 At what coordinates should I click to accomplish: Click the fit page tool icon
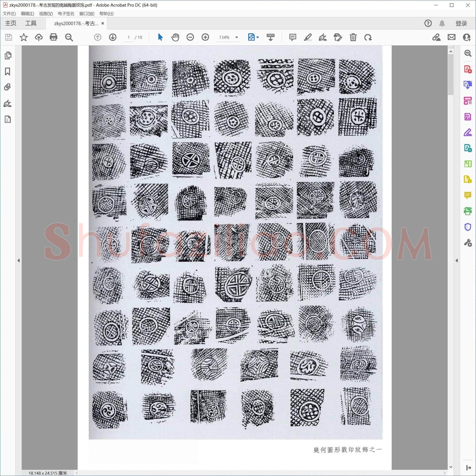tap(251, 37)
